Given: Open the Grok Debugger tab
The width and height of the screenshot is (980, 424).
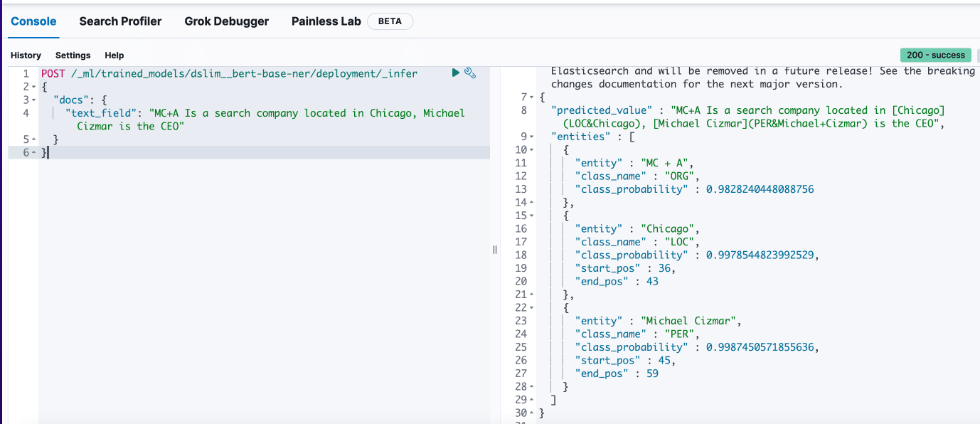Looking at the screenshot, I should 226,21.
